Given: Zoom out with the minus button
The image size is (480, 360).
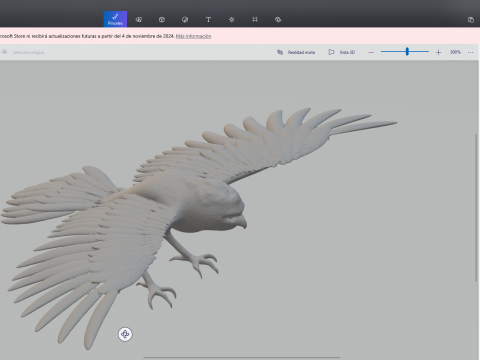Looking at the screenshot, I should point(371,52).
